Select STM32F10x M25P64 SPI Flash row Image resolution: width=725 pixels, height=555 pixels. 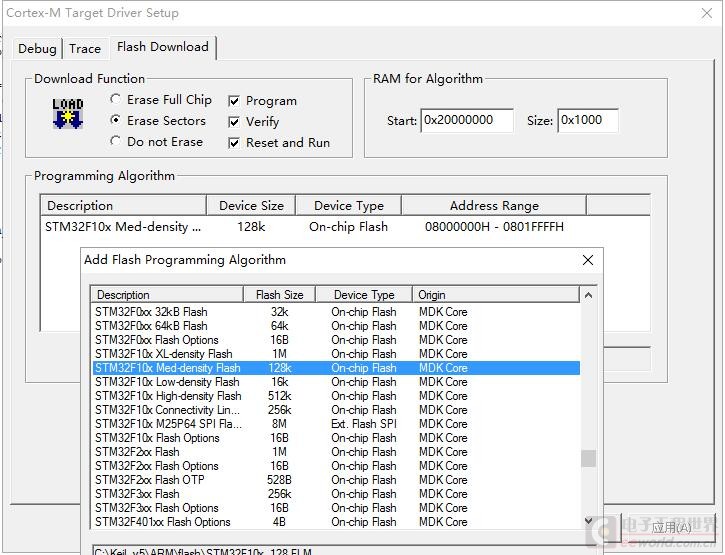(336, 424)
